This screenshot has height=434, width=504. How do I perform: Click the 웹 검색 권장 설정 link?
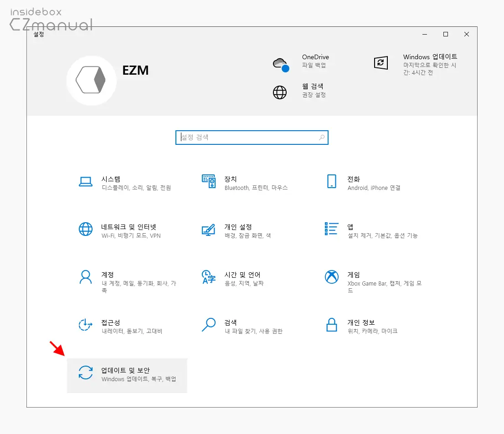314,90
